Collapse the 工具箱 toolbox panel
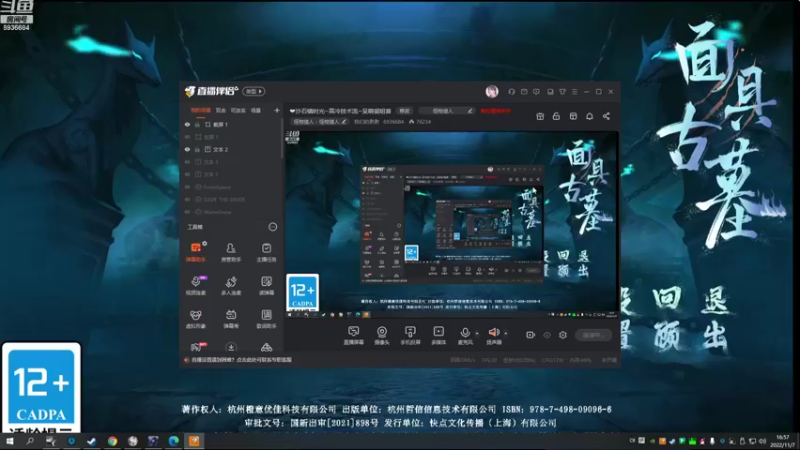 273,227
